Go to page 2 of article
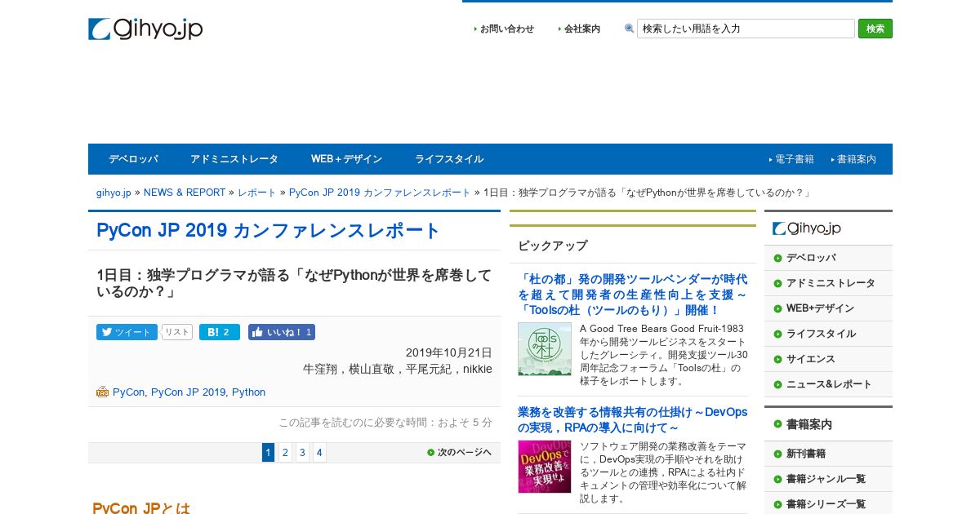Viewport: 980px width, 514px height. 285,453
